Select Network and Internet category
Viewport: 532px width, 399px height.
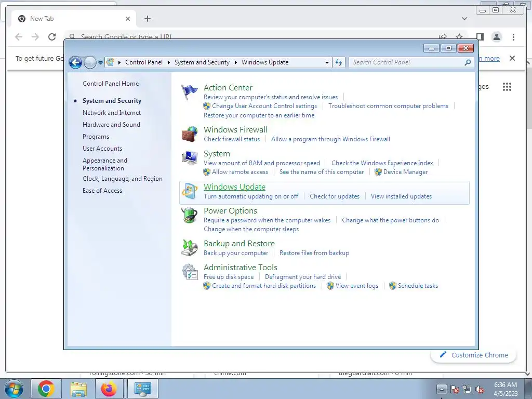[x=112, y=113]
